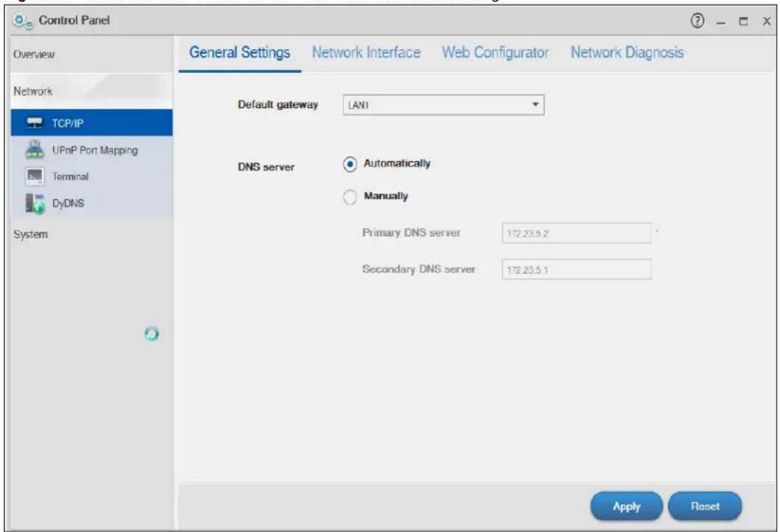Click the DNS server label
Viewport: 780px width, 532px height.
click(x=266, y=167)
